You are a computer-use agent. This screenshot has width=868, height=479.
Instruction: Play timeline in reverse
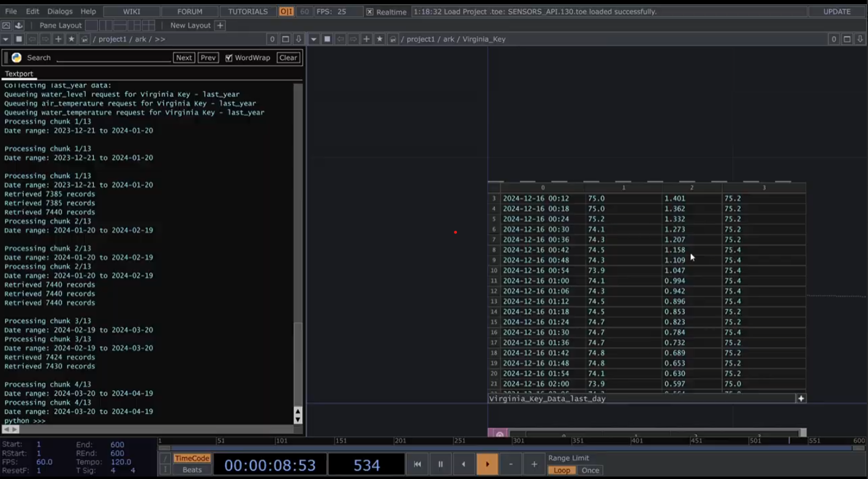coord(464,464)
